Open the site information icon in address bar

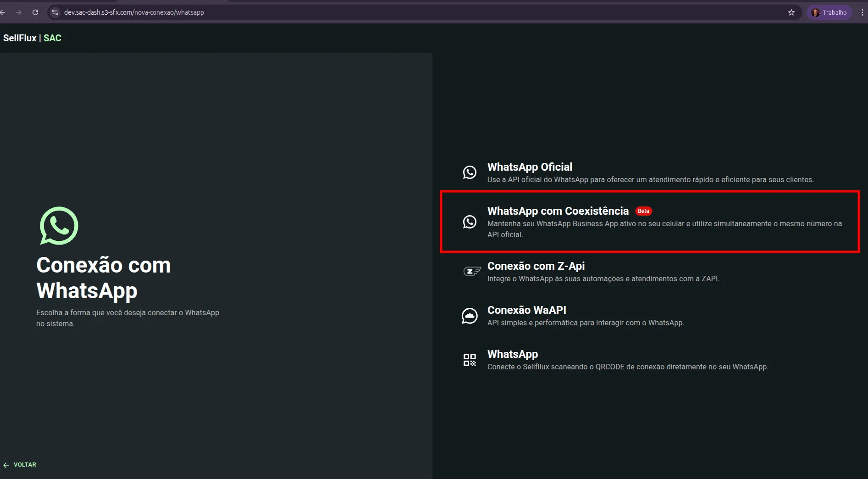click(55, 12)
